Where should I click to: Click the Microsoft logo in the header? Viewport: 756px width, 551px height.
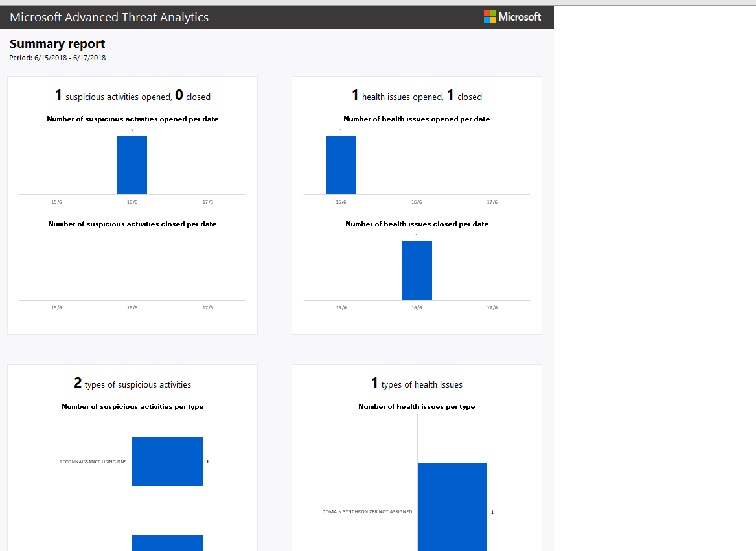(x=512, y=17)
